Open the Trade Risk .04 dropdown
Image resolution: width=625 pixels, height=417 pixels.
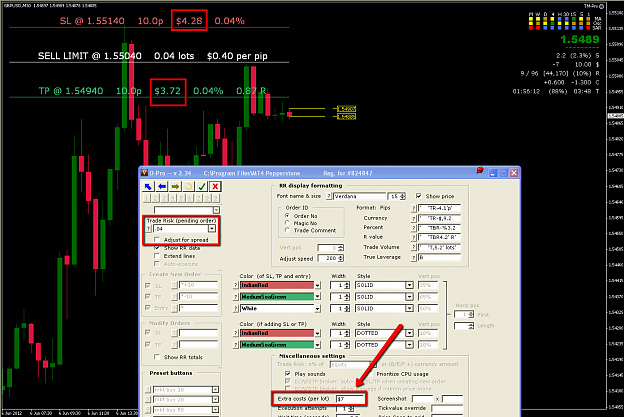212,229
